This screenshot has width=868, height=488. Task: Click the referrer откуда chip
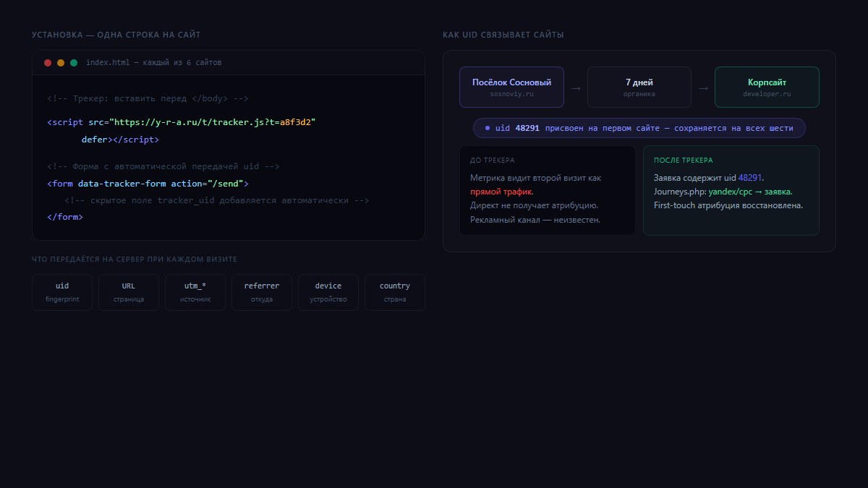tap(262, 292)
